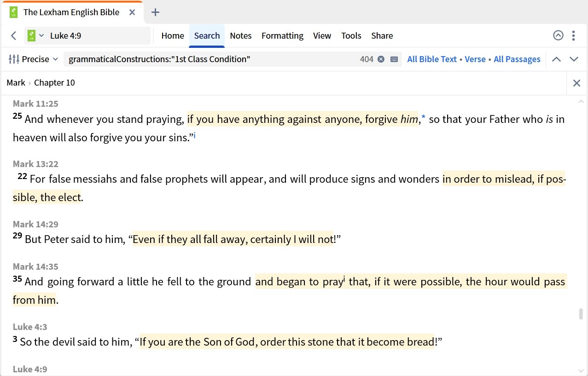Open the on-screen keyboard icon
This screenshot has height=376, width=588.
coord(394,59)
